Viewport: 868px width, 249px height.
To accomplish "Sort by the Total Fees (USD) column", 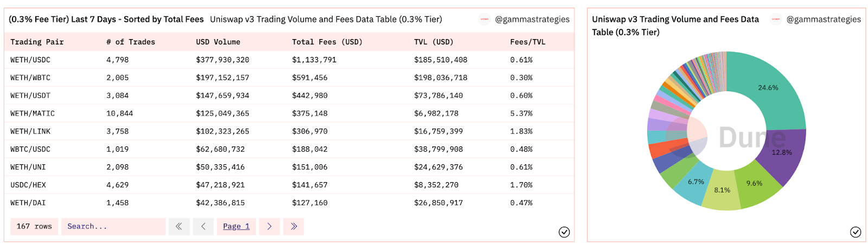I will (x=327, y=42).
